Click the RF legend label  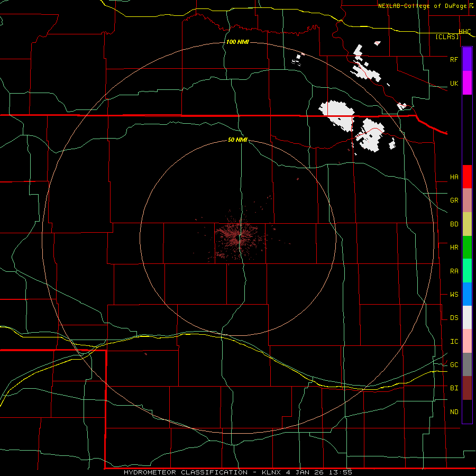454,59
